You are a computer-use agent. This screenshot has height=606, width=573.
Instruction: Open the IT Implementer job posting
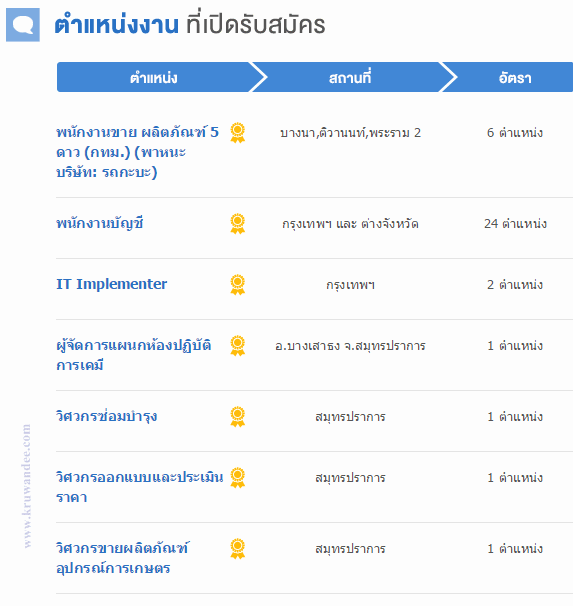[112, 284]
